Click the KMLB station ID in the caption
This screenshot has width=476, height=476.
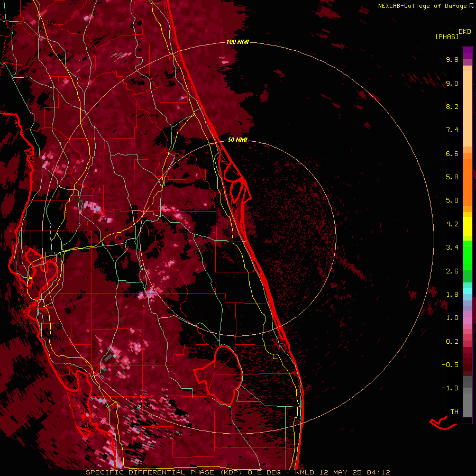305,472
